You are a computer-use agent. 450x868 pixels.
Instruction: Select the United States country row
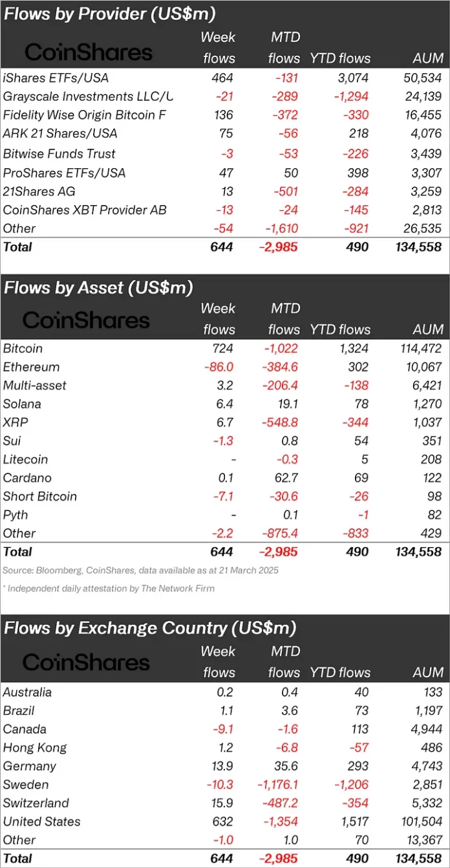click(x=41, y=821)
